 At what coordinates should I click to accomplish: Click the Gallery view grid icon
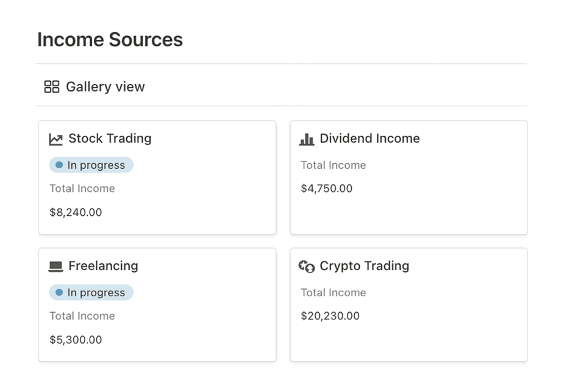(x=51, y=87)
